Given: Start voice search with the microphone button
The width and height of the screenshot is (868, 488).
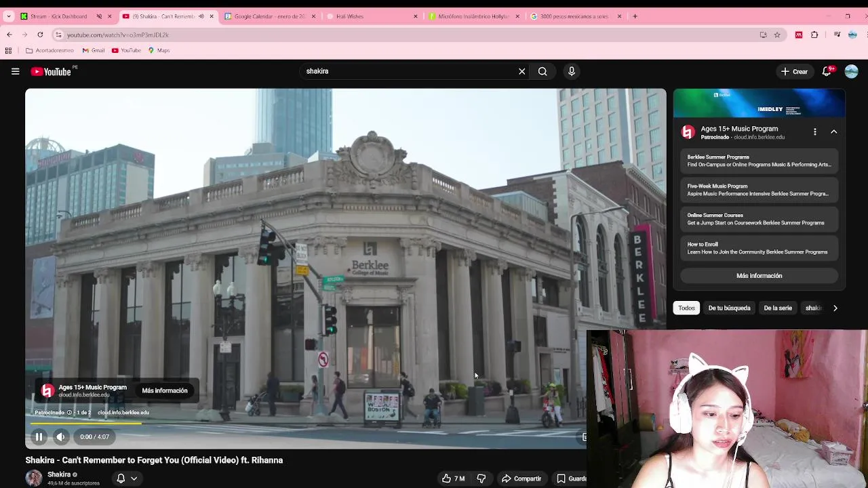Looking at the screenshot, I should tap(572, 71).
